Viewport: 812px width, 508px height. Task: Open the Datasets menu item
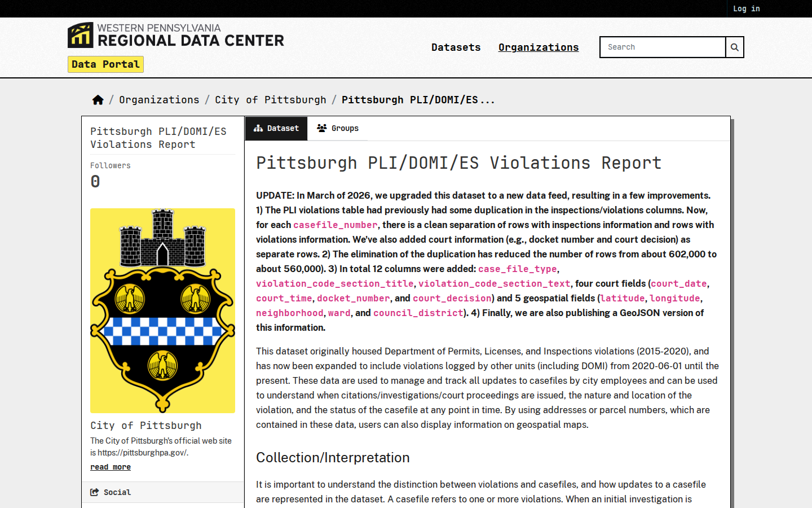[x=456, y=47]
